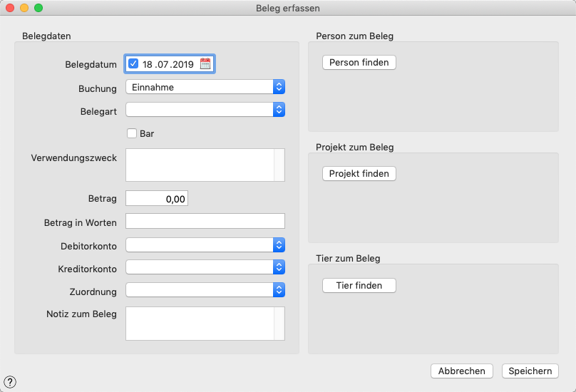The width and height of the screenshot is (576, 392).
Task: Save the receipt with Speichern
Action: coord(530,371)
